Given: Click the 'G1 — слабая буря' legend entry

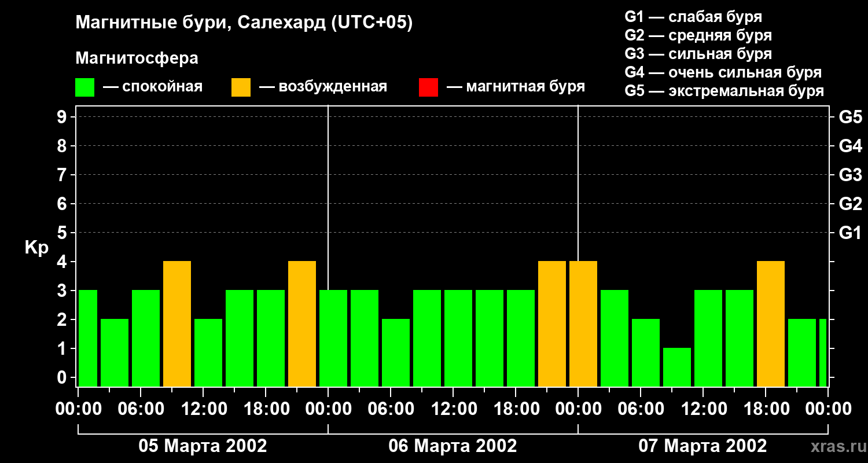Looking at the screenshot, I should (x=693, y=17).
